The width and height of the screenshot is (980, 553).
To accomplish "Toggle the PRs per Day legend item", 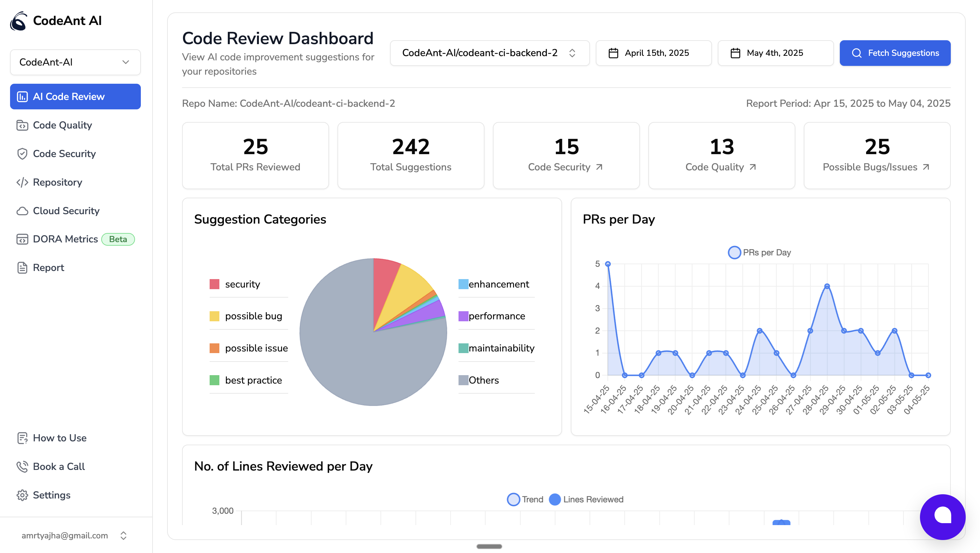I will click(759, 252).
